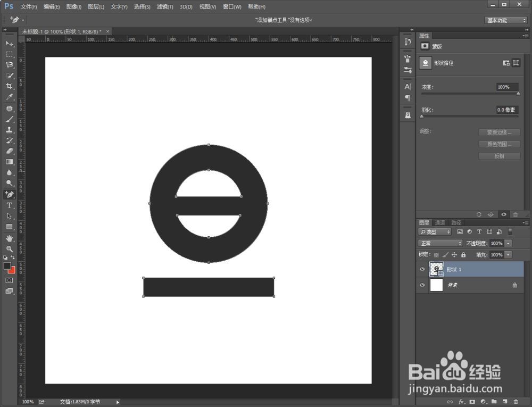The image size is (532, 407).
Task: Select the Eyedropper tool
Action: tap(9, 97)
